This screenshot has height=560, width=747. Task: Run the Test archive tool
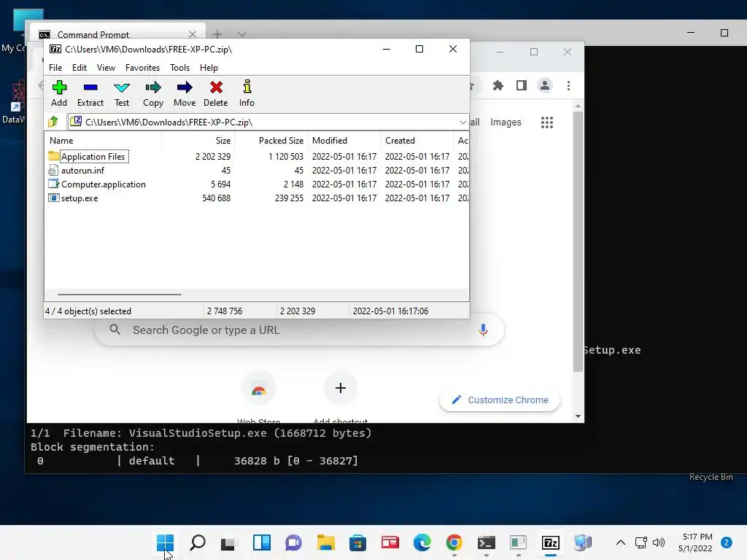122,93
